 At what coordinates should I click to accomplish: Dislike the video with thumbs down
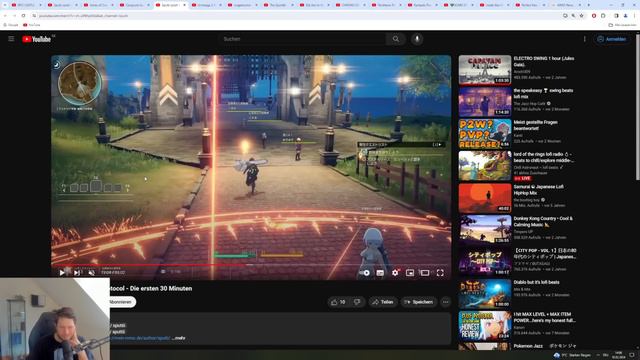(358, 302)
